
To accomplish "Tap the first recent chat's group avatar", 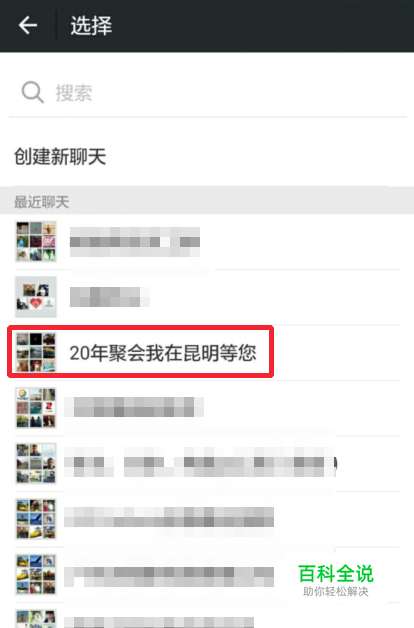I will click(36, 242).
